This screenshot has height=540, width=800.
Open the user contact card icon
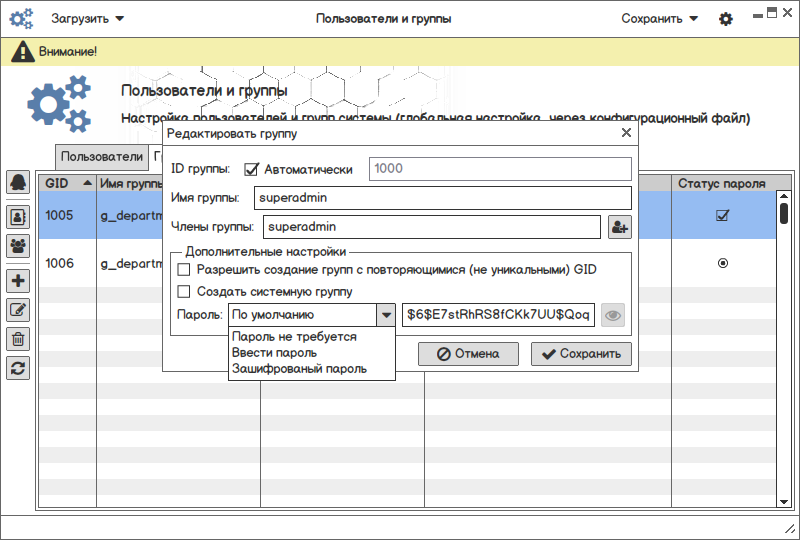point(18,214)
